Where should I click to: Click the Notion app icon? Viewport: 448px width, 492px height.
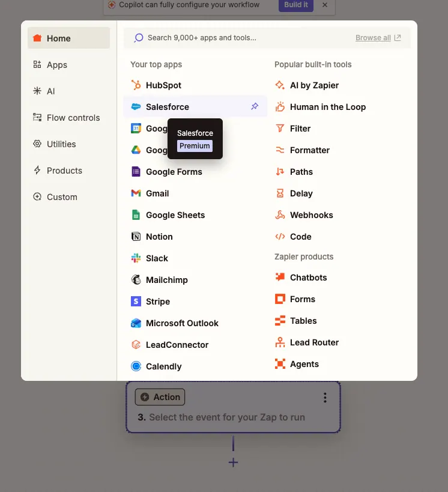pyautogui.click(x=136, y=237)
